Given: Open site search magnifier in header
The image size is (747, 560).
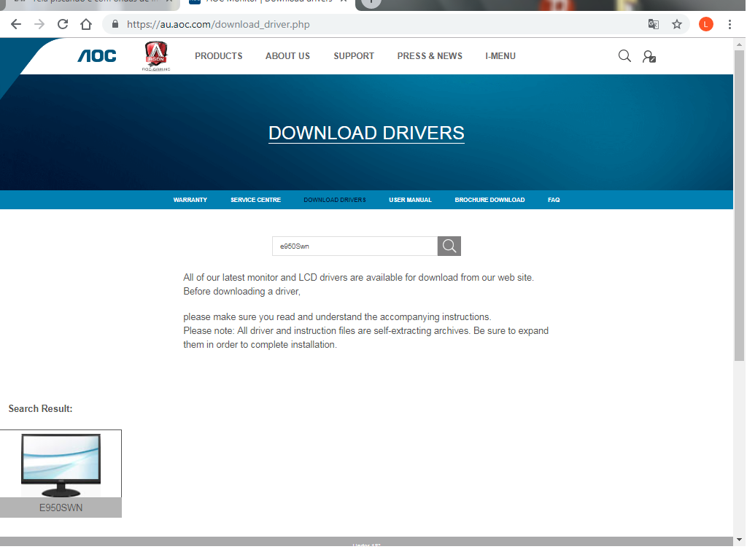Looking at the screenshot, I should click(624, 56).
